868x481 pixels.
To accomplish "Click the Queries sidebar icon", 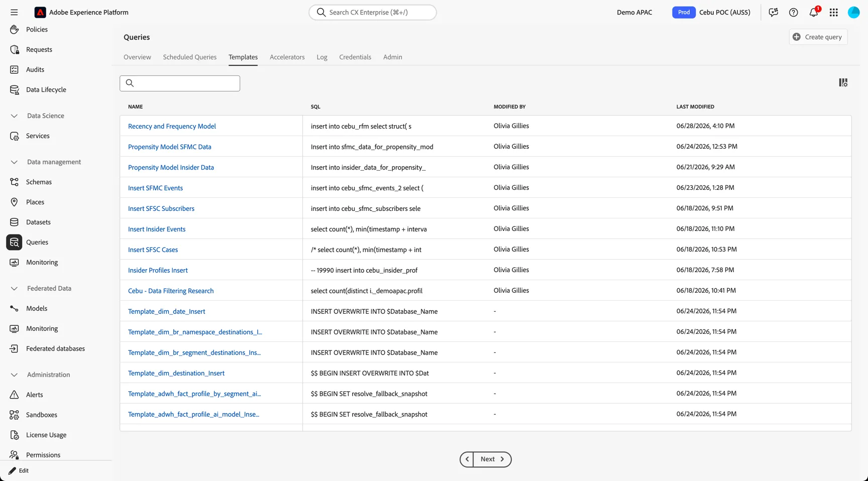I will coord(14,243).
